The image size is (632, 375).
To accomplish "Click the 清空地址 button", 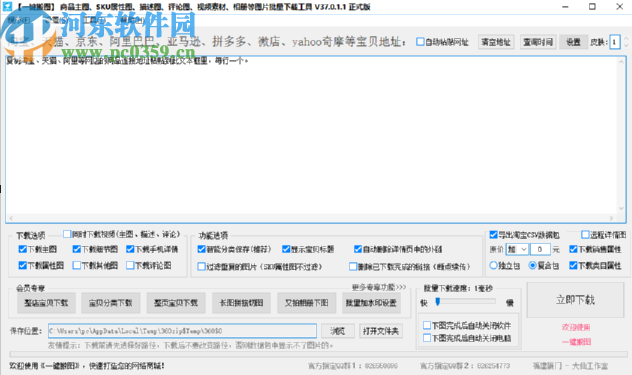I will coord(496,42).
